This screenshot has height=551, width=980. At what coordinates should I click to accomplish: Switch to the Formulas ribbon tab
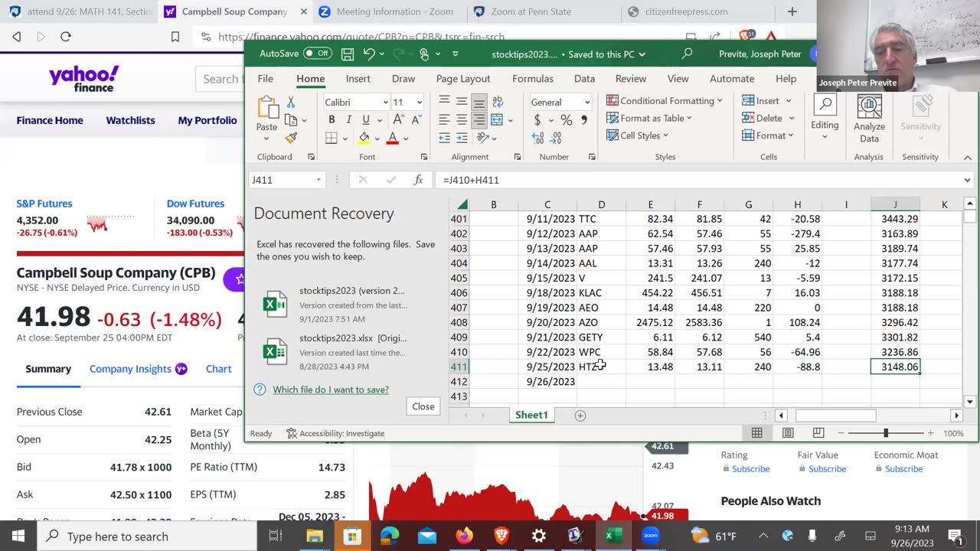coord(533,79)
